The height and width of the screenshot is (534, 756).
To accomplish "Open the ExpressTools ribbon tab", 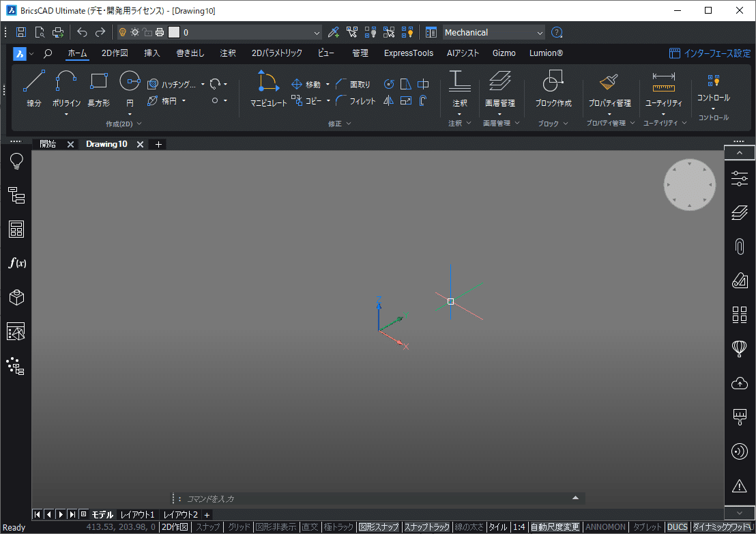I will (409, 53).
